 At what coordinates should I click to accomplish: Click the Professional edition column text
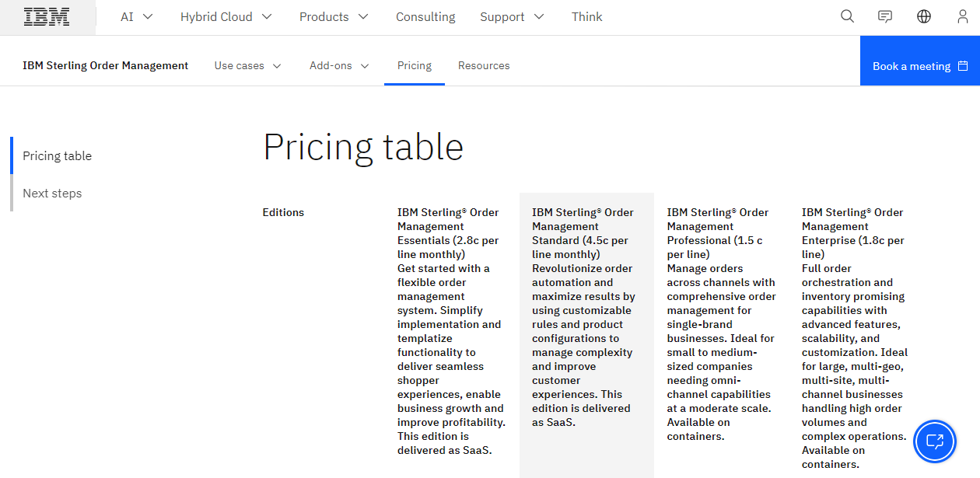722,324
